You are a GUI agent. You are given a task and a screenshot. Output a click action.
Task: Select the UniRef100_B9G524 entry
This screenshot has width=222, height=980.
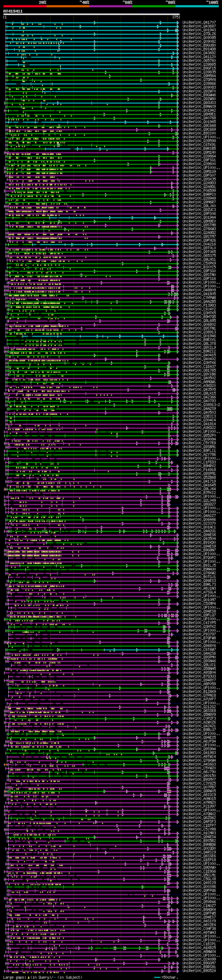199,971
